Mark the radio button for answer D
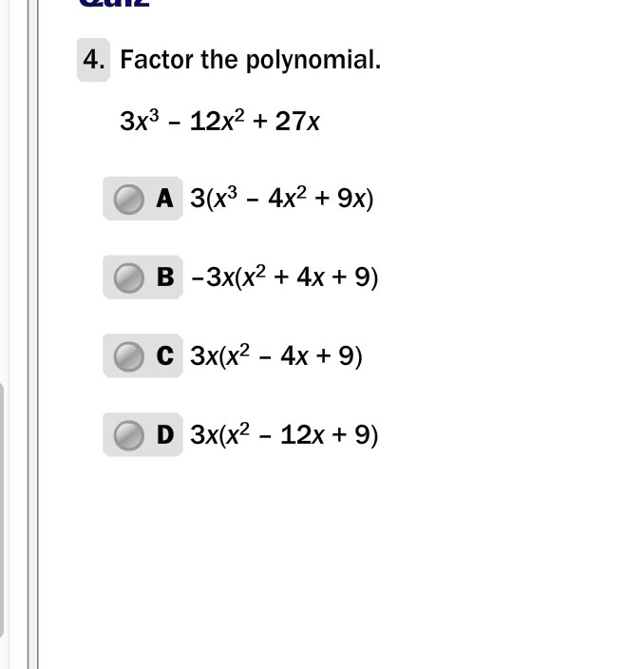644x669 pixels. (x=129, y=435)
